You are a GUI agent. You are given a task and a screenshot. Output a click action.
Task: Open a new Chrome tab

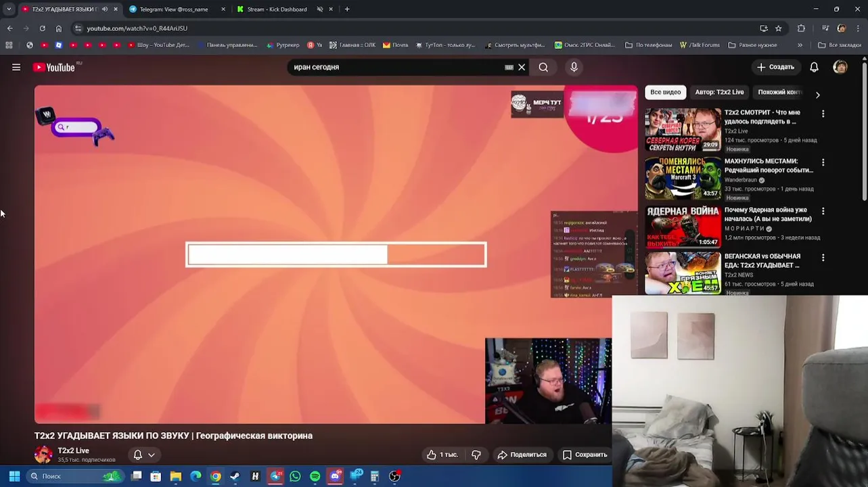pyautogui.click(x=347, y=9)
